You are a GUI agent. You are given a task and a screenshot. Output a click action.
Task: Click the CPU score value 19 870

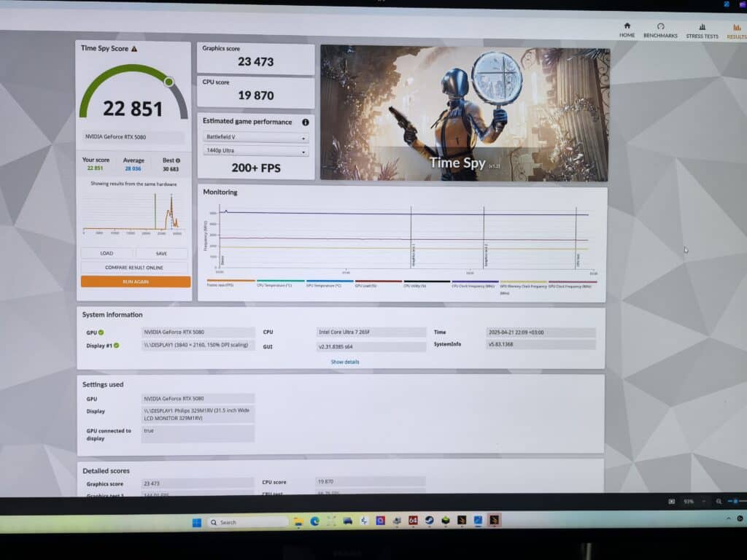pyautogui.click(x=256, y=96)
